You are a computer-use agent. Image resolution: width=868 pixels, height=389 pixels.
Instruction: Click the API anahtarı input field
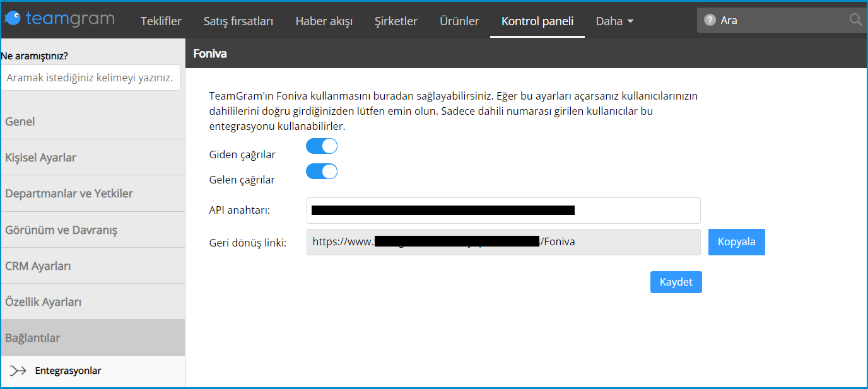coord(503,211)
